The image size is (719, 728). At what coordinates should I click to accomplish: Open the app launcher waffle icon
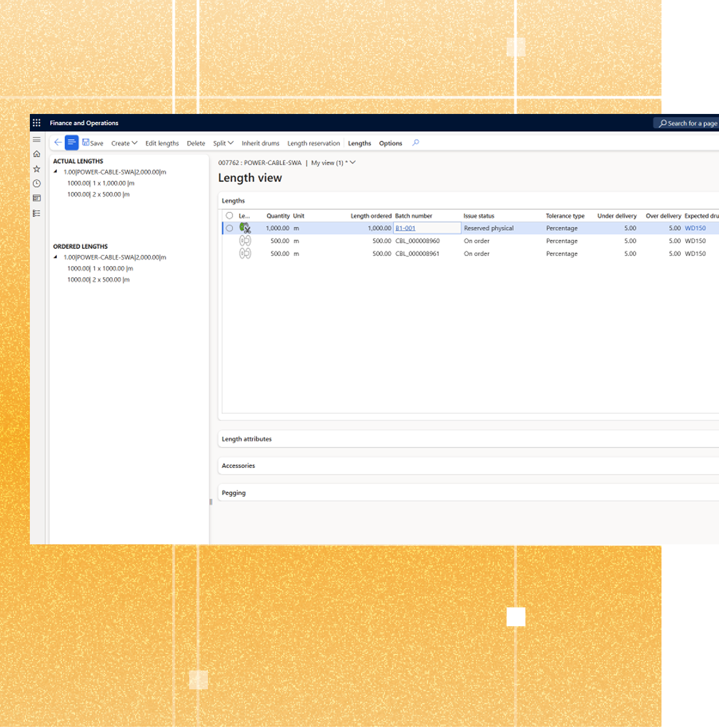[37, 123]
